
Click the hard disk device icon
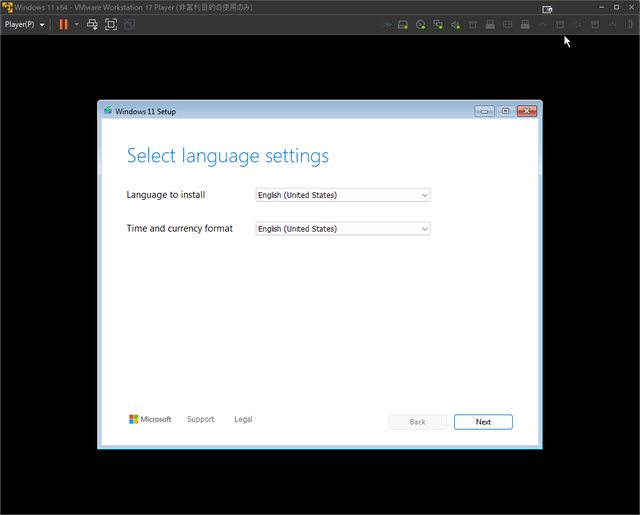point(403,24)
